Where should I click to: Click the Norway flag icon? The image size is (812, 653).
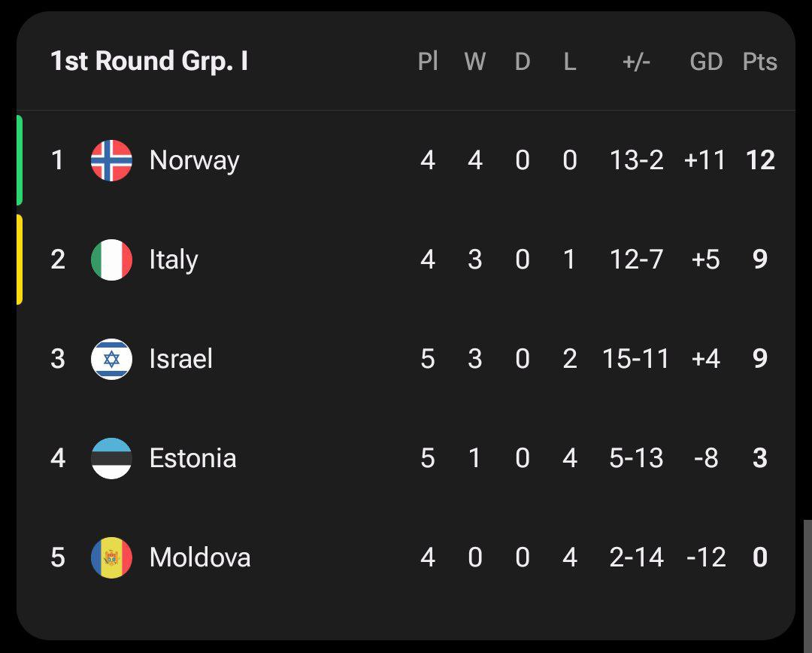click(111, 160)
